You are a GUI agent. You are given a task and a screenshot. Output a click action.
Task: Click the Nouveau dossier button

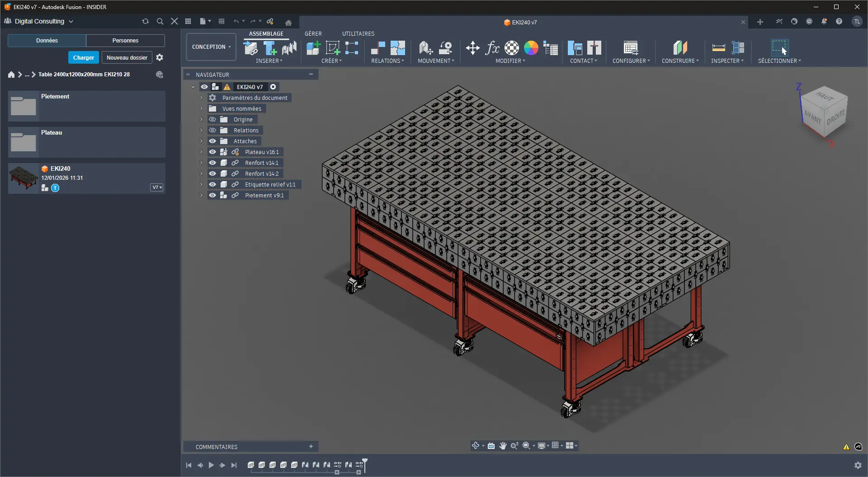tap(127, 58)
